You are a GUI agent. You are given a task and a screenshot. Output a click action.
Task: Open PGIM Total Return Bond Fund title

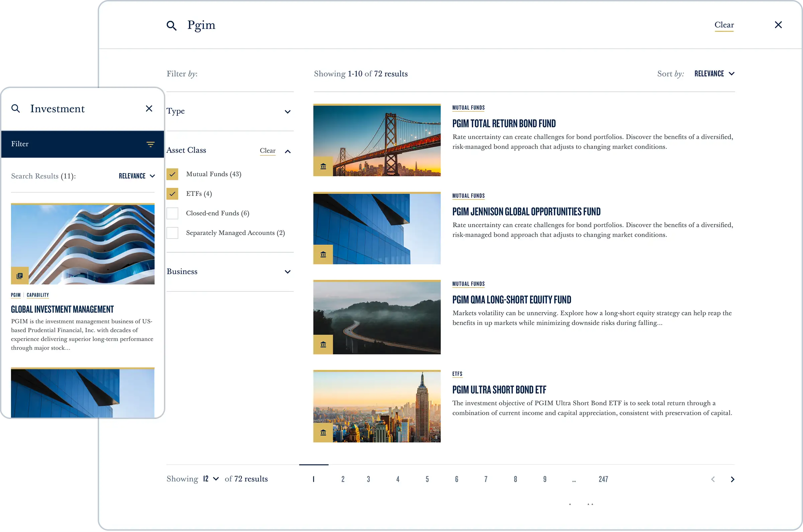[x=504, y=124]
